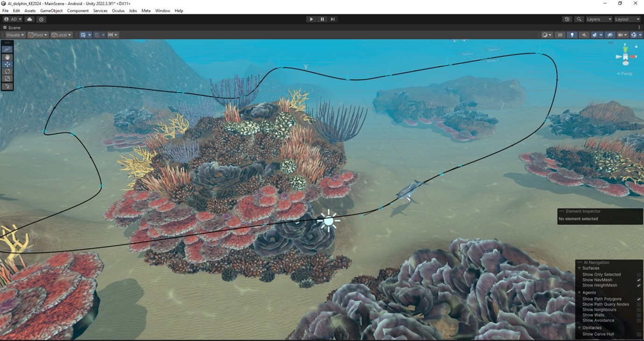This screenshot has height=341, width=644.
Task: Open the Layout dropdown
Action: tap(627, 19)
